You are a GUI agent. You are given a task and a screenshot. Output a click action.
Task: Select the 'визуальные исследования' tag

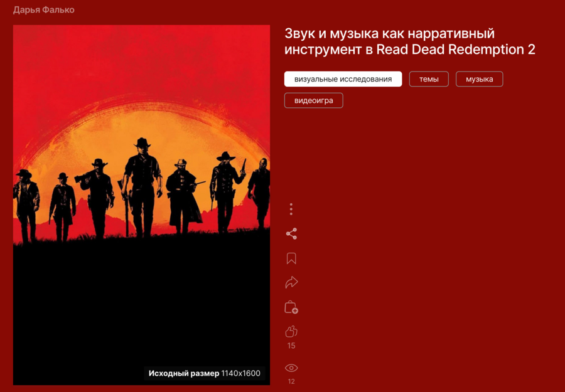point(343,79)
